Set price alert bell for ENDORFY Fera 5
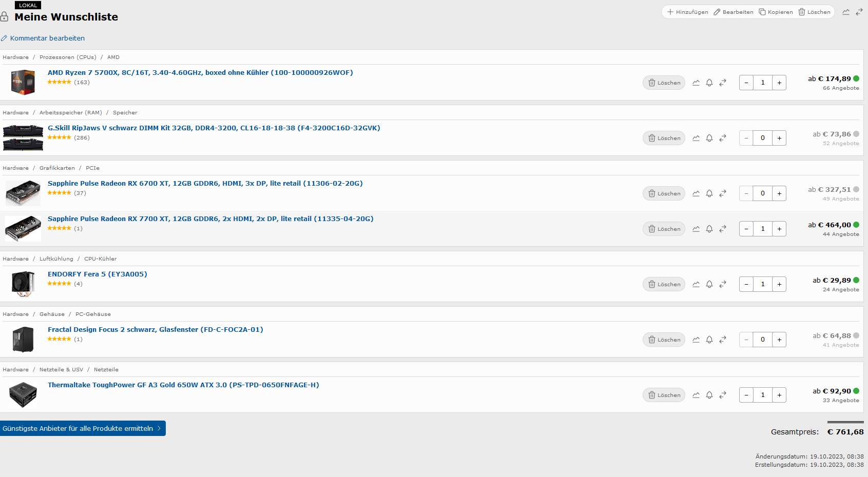This screenshot has height=477, width=868. (x=709, y=284)
